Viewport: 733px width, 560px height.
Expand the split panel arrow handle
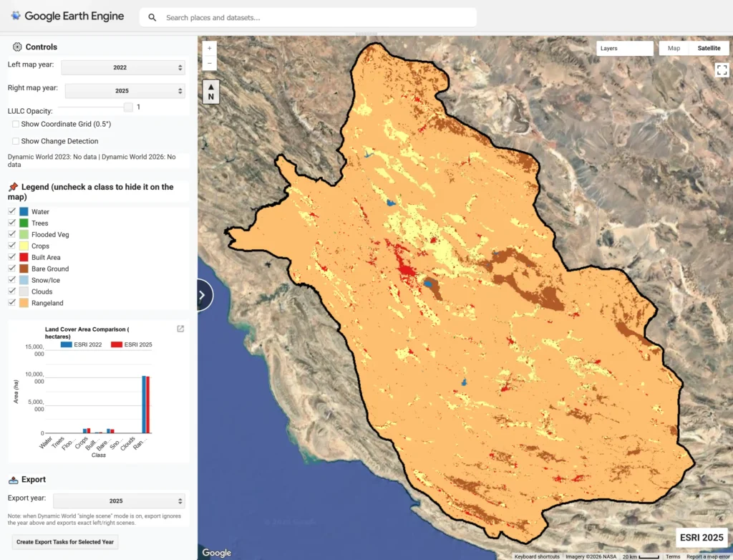click(204, 295)
